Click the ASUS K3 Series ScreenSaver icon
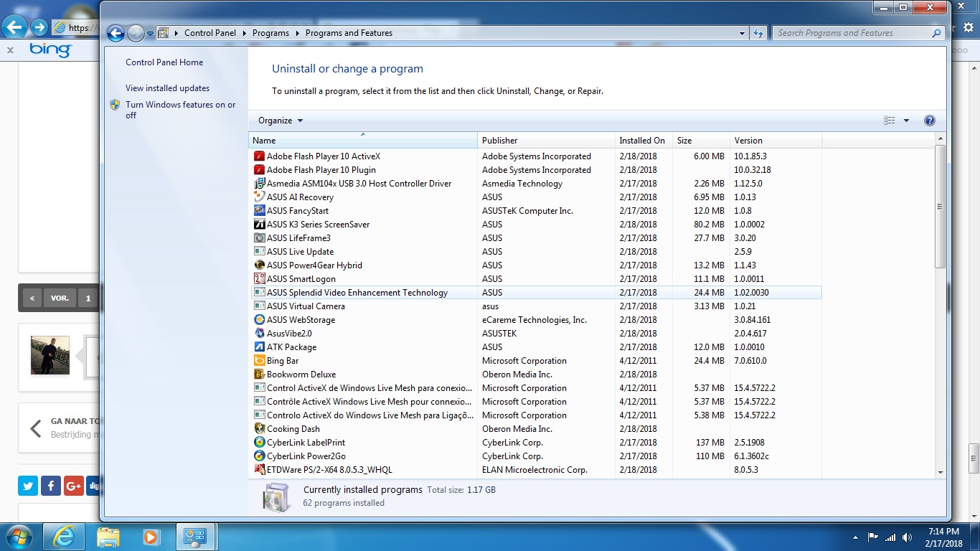 tap(260, 225)
